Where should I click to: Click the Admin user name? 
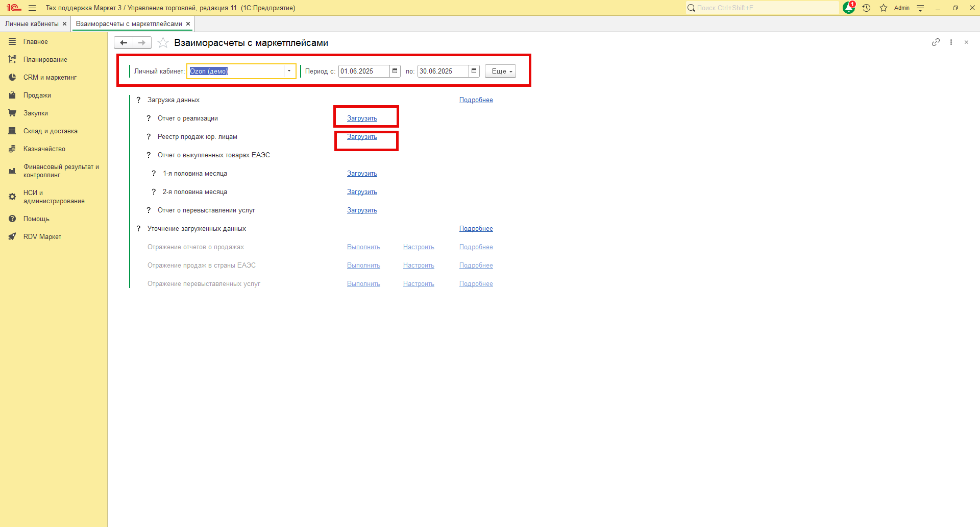[x=902, y=8]
